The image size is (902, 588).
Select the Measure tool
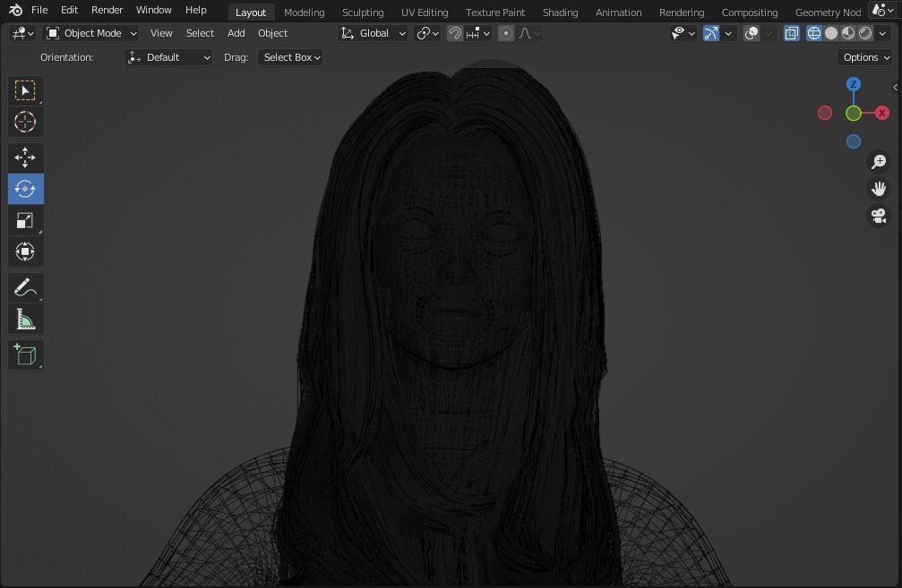pyautogui.click(x=25, y=319)
